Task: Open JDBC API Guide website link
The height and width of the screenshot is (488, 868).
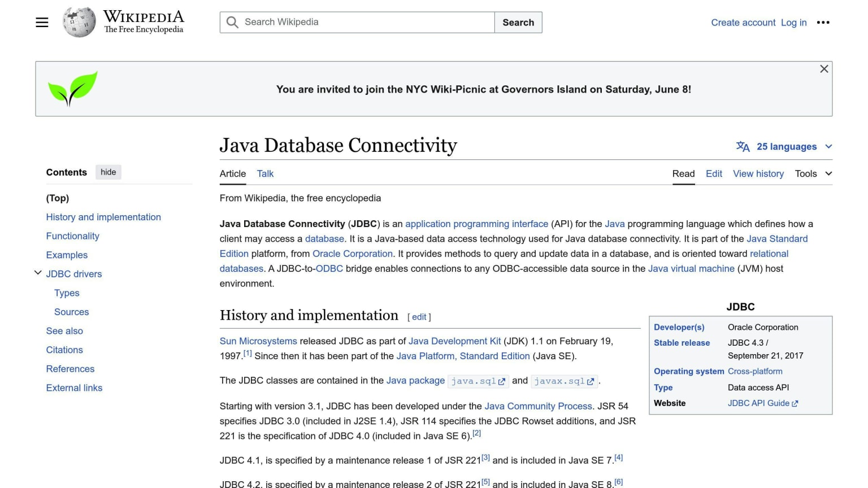Action: point(758,403)
